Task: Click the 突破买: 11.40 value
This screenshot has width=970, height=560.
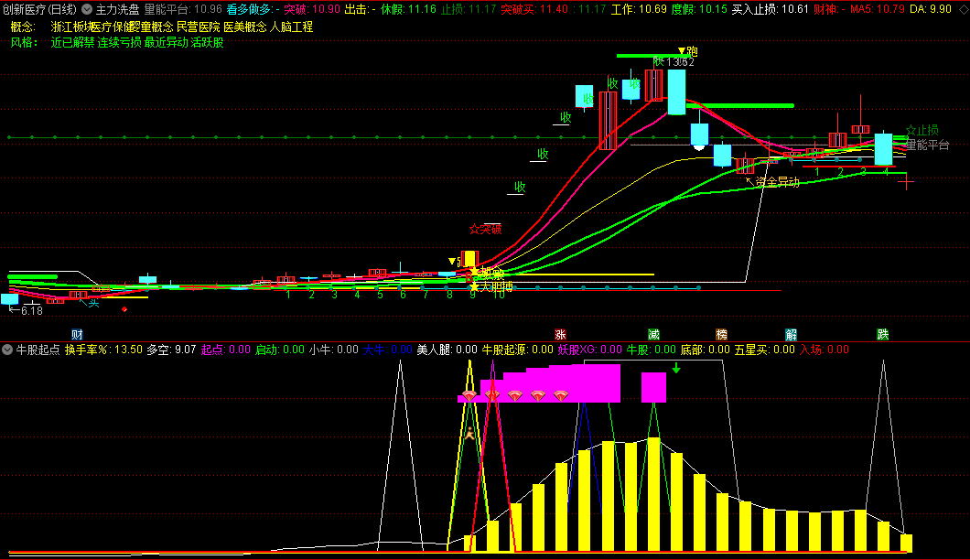Action: (534, 9)
